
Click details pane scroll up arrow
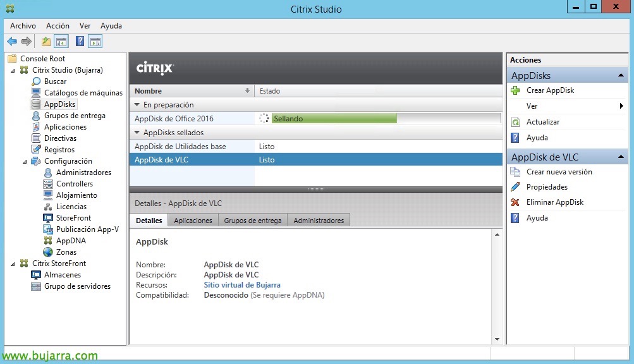[497, 234]
